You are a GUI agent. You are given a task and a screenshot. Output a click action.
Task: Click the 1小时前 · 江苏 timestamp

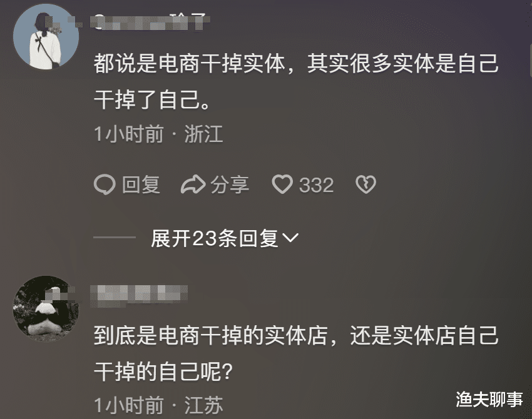tap(158, 405)
